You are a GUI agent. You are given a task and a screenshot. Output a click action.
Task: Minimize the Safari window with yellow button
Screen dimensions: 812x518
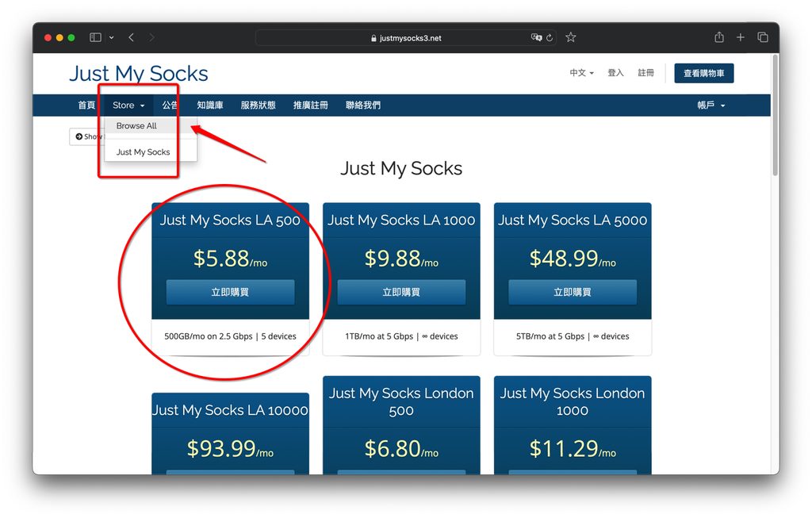pos(59,37)
